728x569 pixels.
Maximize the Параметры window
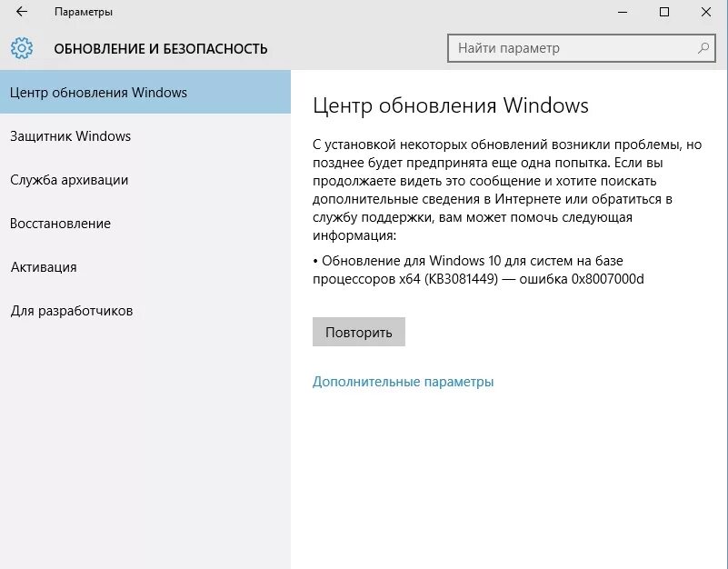pyautogui.click(x=664, y=12)
